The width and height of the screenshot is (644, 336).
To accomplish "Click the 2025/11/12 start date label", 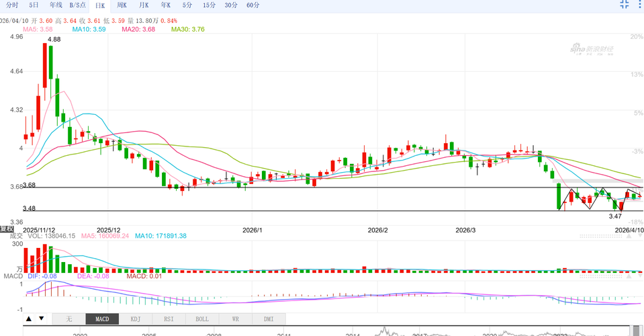I will [39, 230].
